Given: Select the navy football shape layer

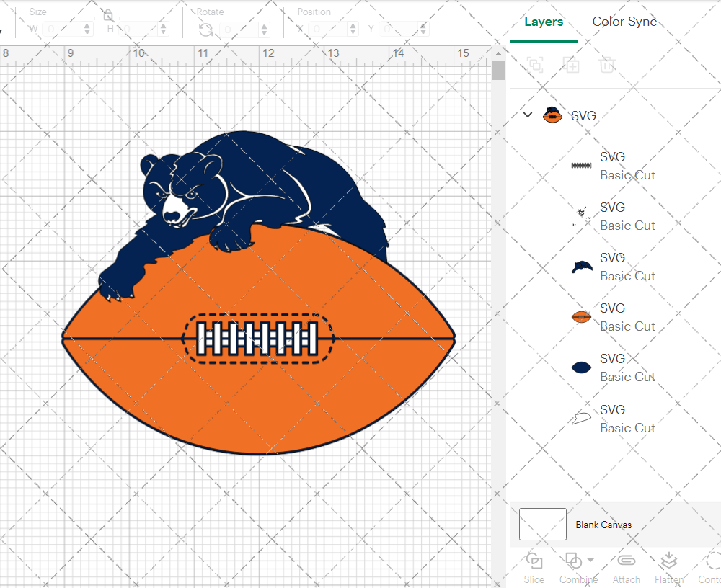Looking at the screenshot, I should click(581, 367).
